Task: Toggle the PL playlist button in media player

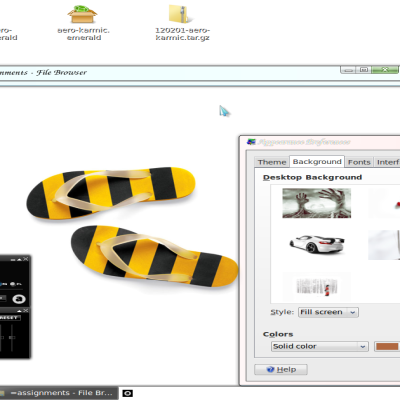Action: [x=16, y=284]
